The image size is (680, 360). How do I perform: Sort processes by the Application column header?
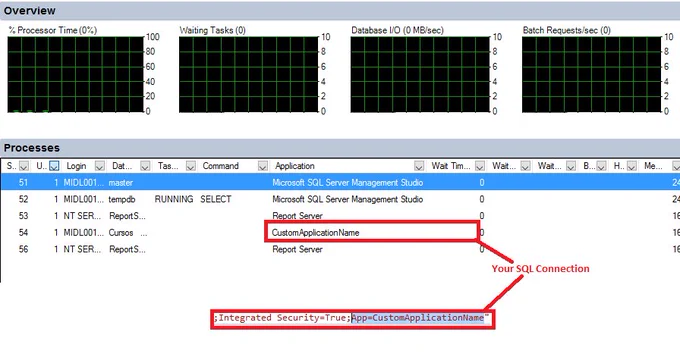(295, 166)
